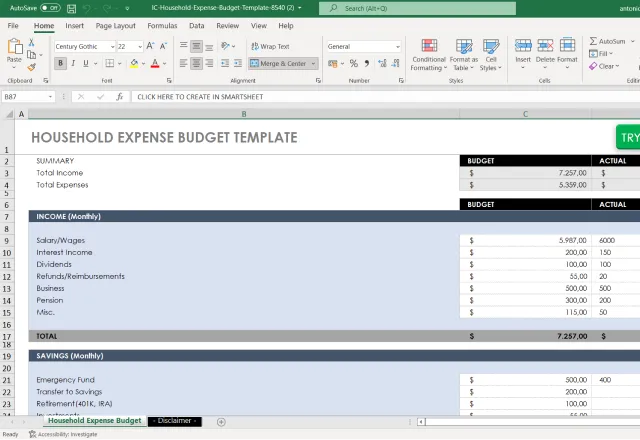Apply the Comma Style icon
The image size is (640, 440).
[x=367, y=63]
